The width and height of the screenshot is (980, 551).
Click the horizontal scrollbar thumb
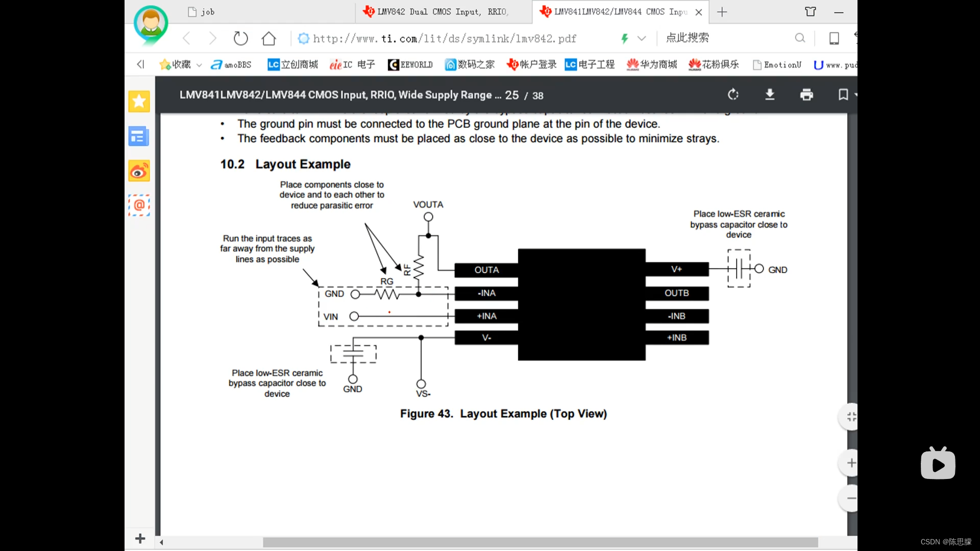(540, 542)
